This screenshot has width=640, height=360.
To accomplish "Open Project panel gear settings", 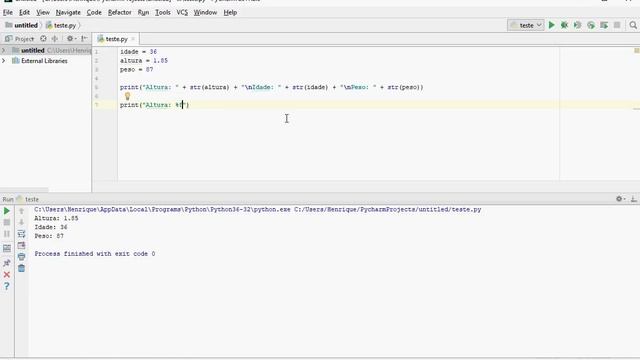I will (x=71, y=39).
